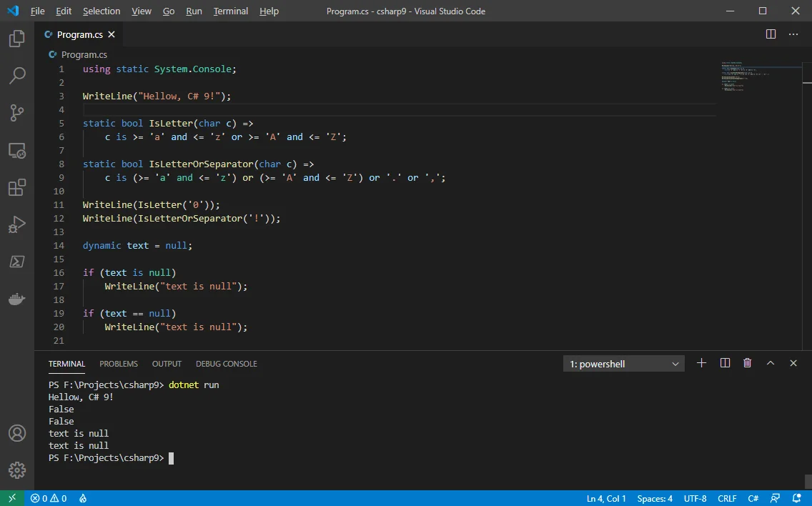This screenshot has height=506, width=812.
Task: Maximize terminal panel with the up chevron
Action: pos(771,363)
